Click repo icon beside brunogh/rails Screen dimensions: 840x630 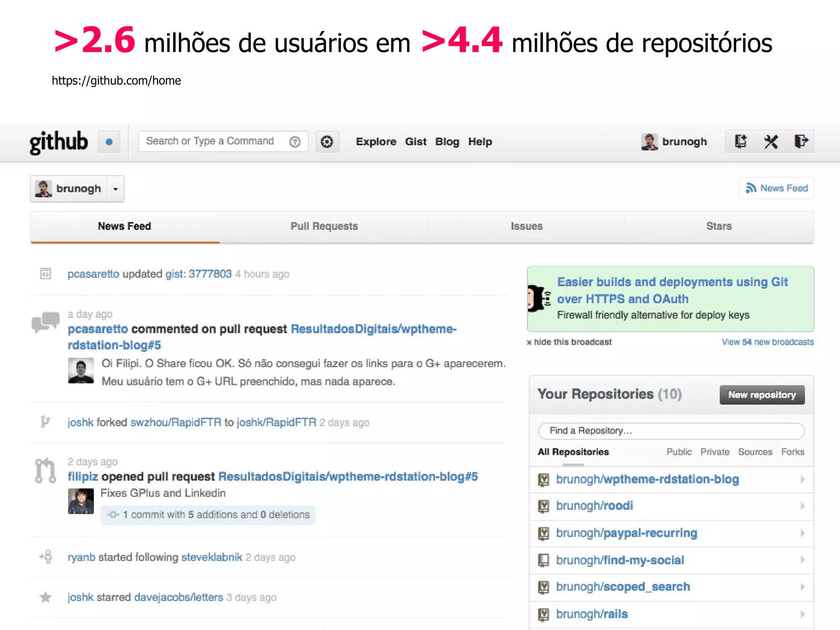[x=543, y=614]
